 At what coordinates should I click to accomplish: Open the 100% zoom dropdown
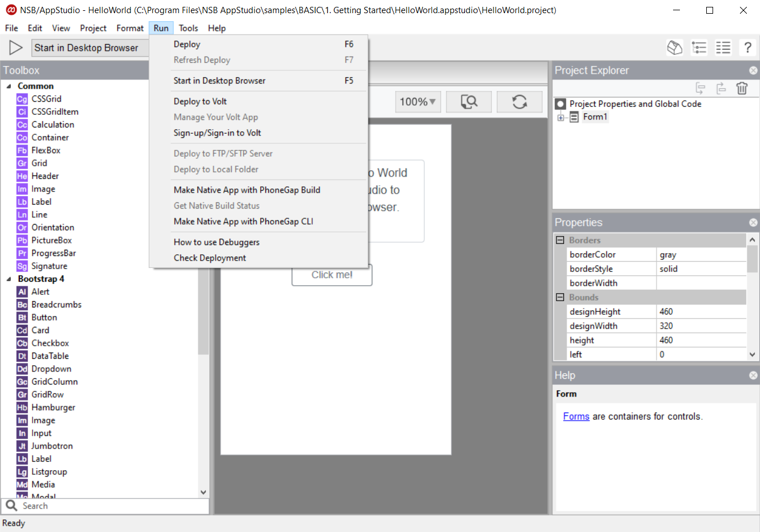418,102
